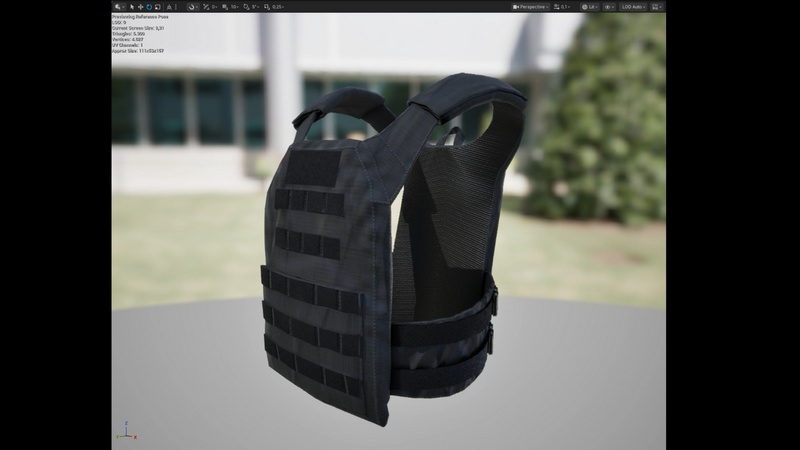
Task: Open the Show flags eye menu
Action: (x=610, y=7)
